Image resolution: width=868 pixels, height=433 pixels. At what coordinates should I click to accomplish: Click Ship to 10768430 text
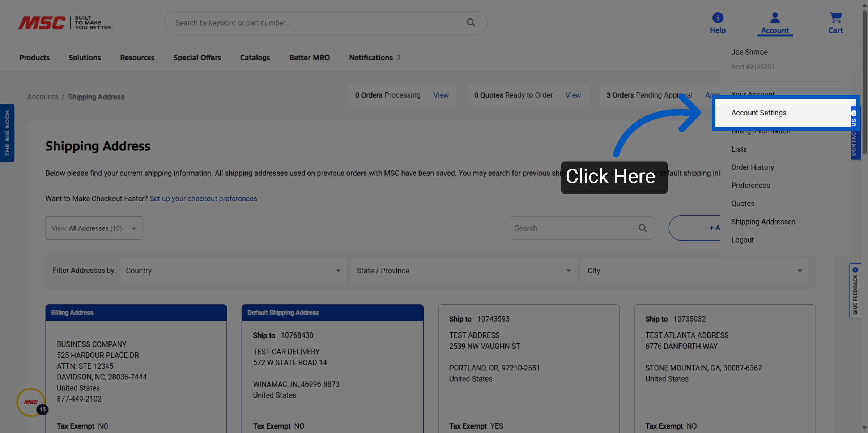(283, 335)
